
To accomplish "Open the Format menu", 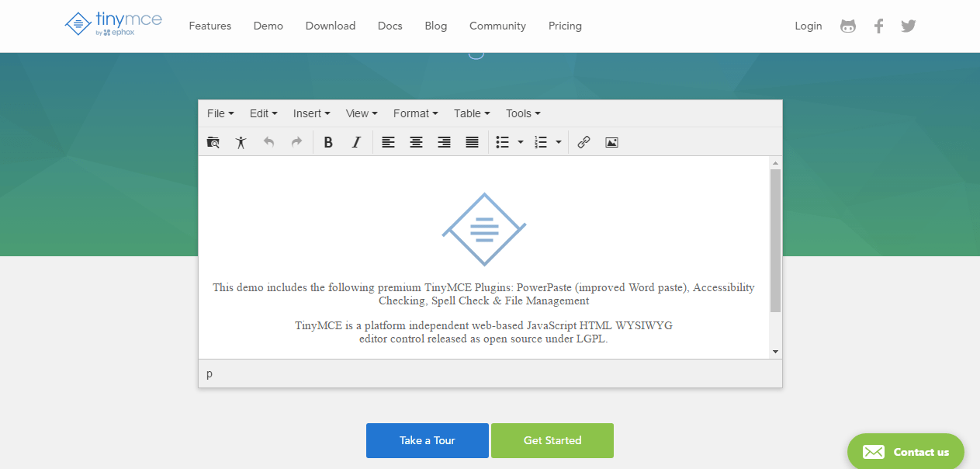I will coord(415,113).
